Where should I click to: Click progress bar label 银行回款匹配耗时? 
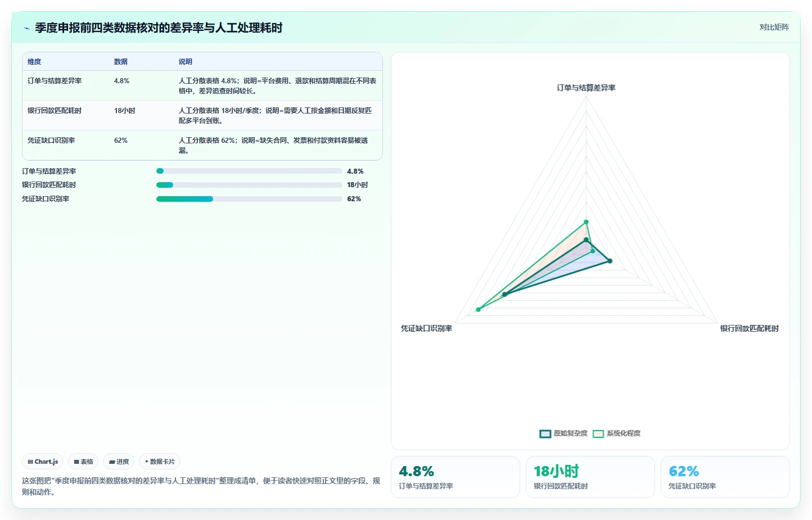[x=49, y=185]
